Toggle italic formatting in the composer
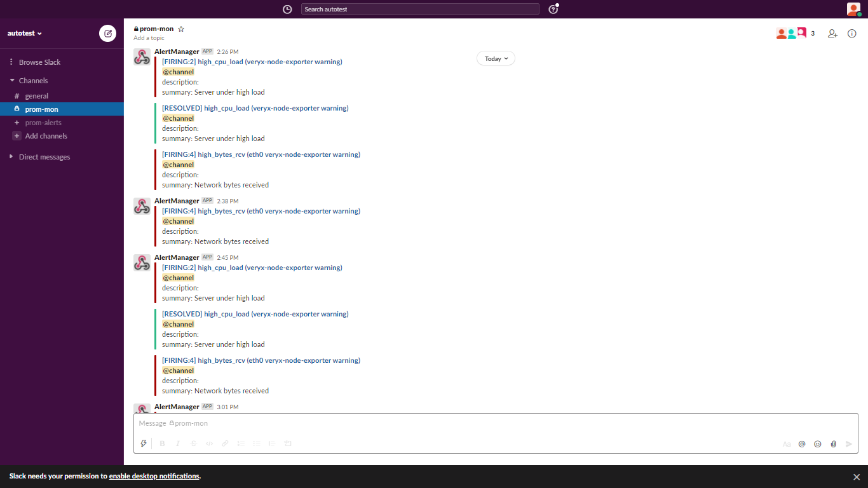 click(x=178, y=444)
